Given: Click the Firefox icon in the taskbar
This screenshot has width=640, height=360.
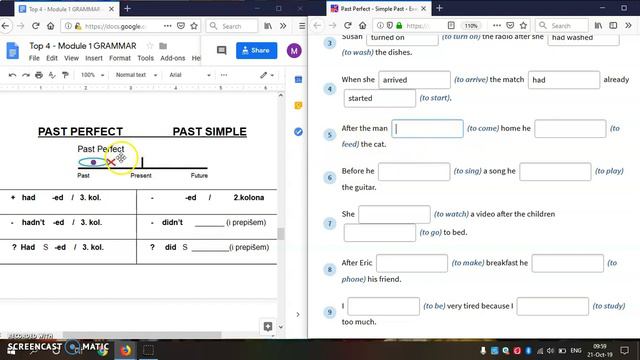Looking at the screenshot, I should [x=126, y=350].
